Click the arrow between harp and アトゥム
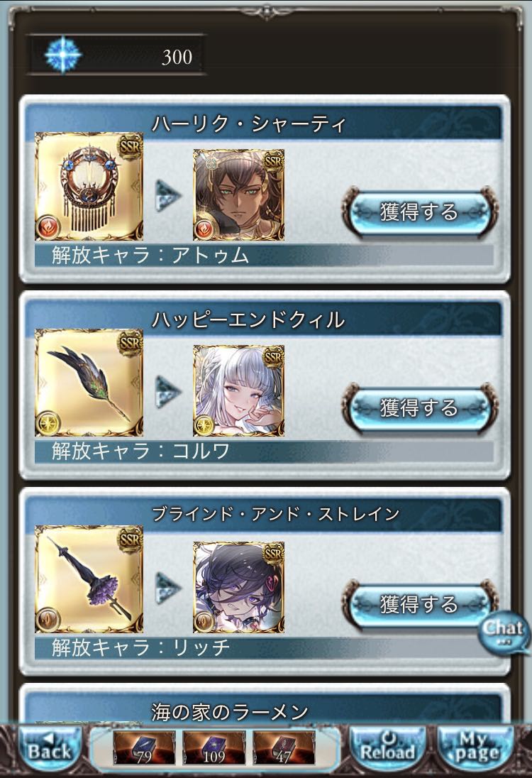The height and width of the screenshot is (778, 532). pyautogui.click(x=168, y=195)
